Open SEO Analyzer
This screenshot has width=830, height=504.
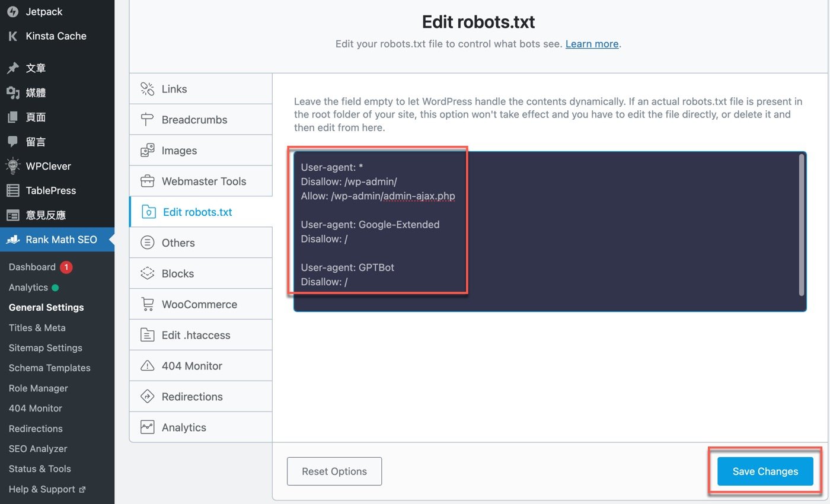click(x=38, y=448)
